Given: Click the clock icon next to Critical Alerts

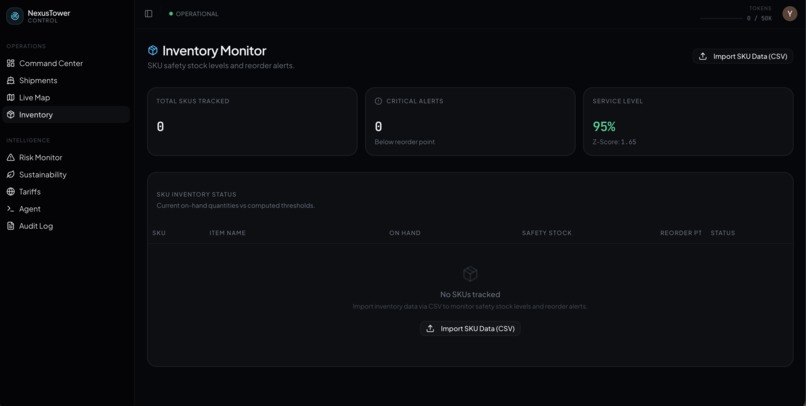Looking at the screenshot, I should pos(378,101).
